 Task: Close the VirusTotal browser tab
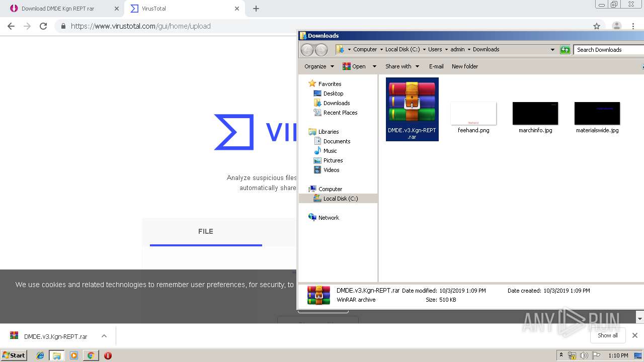(237, 9)
